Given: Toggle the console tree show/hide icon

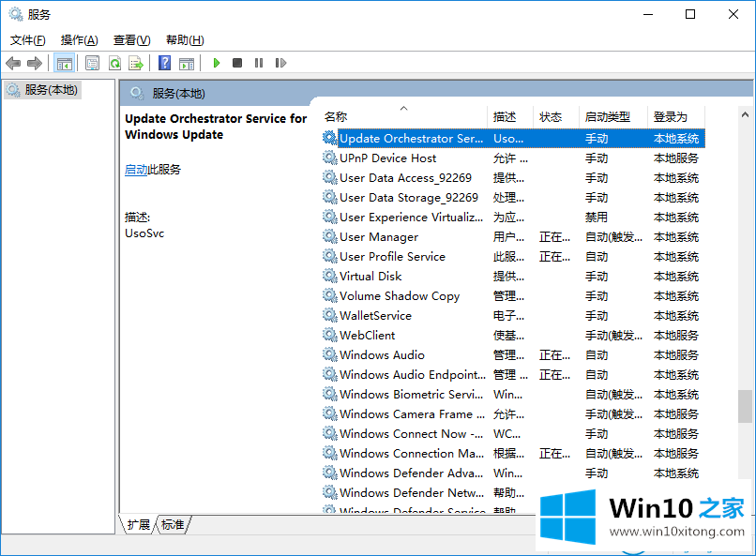Looking at the screenshot, I should click(64, 63).
